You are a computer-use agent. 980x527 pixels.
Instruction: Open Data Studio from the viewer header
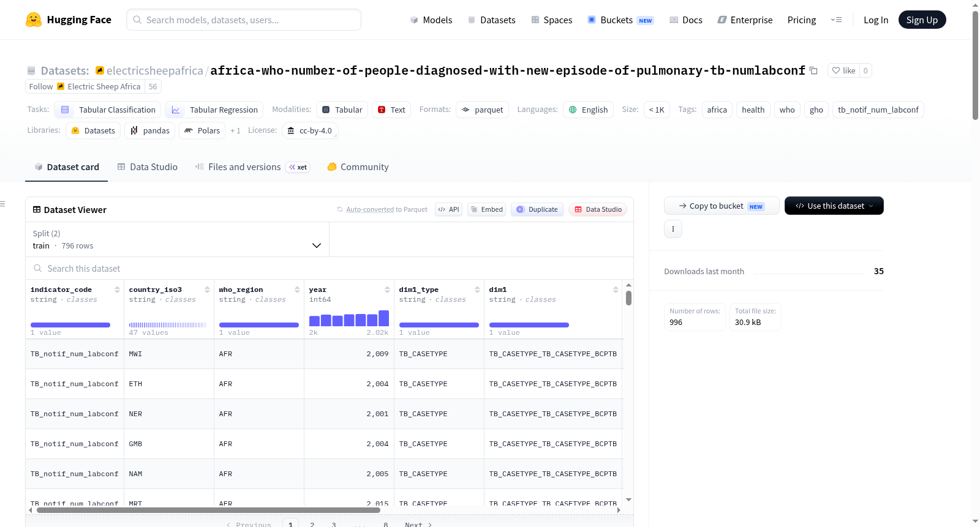598,209
